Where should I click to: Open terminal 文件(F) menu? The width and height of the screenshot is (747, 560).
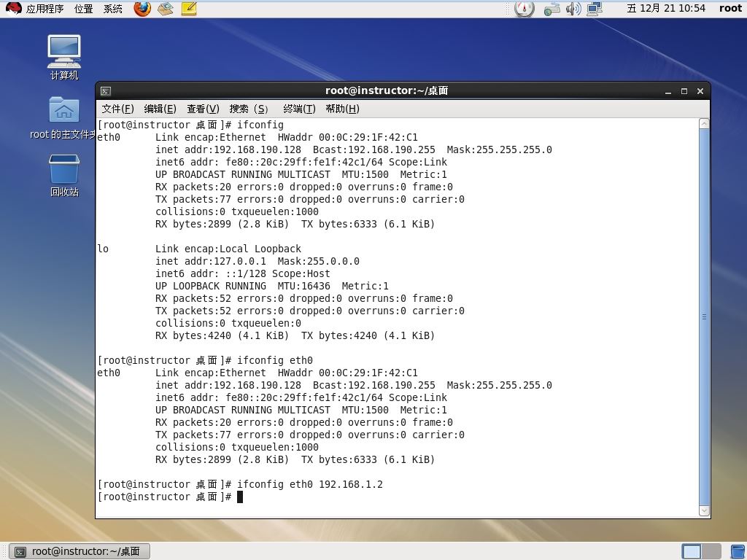[117, 109]
